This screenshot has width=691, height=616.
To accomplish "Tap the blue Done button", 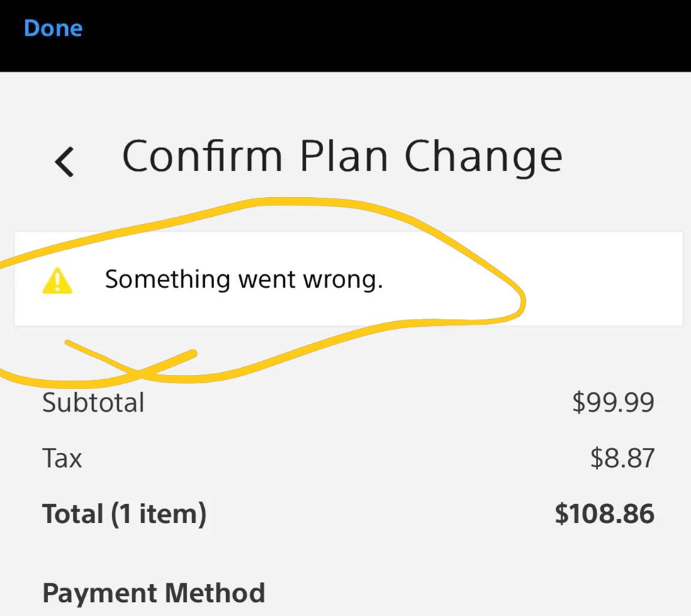I will point(53,28).
